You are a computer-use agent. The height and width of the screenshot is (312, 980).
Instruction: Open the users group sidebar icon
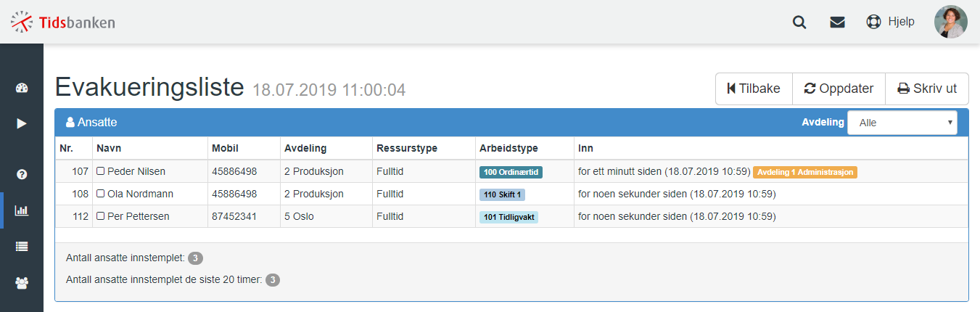pos(22,283)
